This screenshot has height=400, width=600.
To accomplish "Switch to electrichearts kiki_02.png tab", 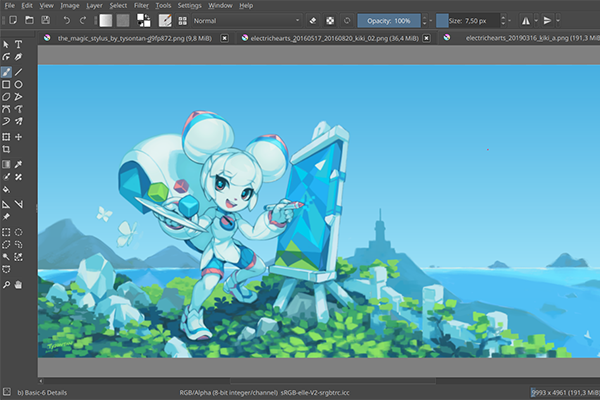I will [328, 38].
